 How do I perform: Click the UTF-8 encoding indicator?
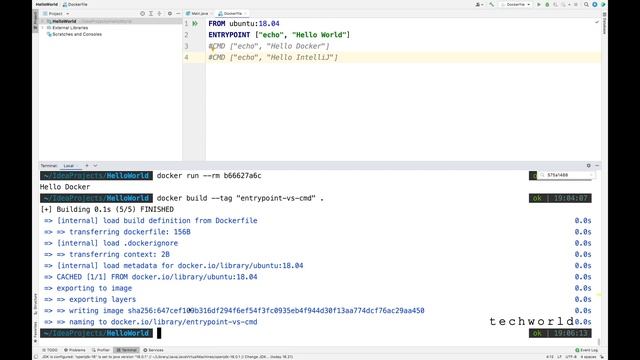pyautogui.click(x=571, y=357)
